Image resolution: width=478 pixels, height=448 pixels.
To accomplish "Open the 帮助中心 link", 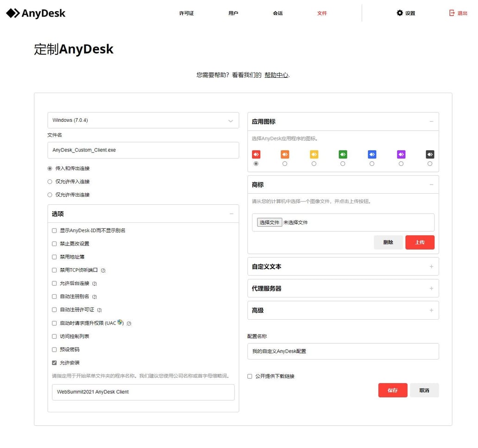I will click(276, 75).
